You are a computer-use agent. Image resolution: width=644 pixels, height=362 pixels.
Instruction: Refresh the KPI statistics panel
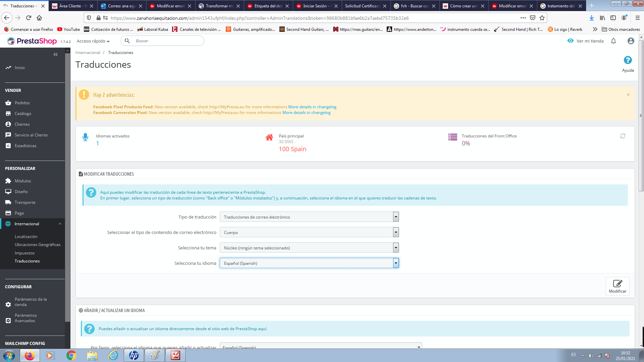pyautogui.click(x=623, y=136)
